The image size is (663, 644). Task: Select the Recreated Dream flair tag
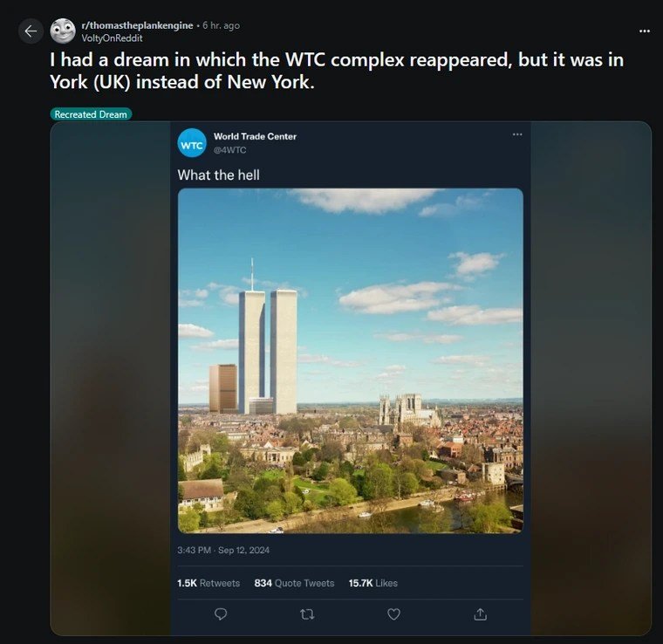pyautogui.click(x=91, y=114)
